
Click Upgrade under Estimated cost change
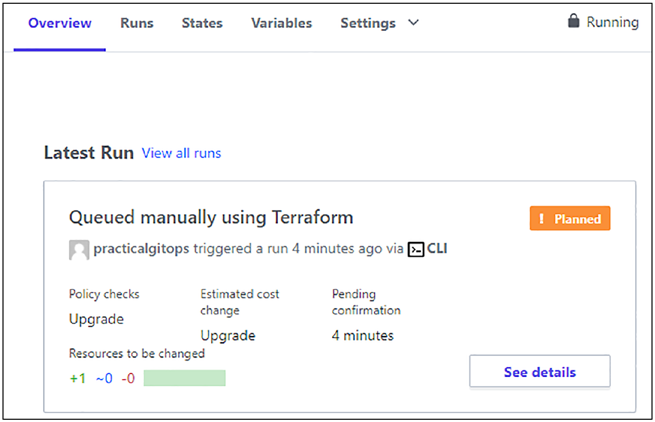pyautogui.click(x=228, y=336)
